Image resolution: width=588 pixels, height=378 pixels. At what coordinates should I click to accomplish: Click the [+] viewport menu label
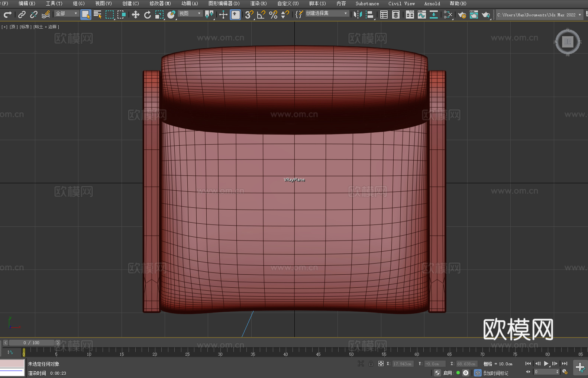(4, 27)
